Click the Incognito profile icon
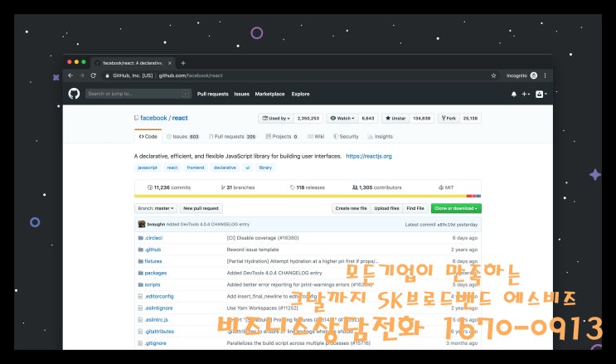Image resolution: width=616 pixels, height=364 pixels. click(533, 75)
